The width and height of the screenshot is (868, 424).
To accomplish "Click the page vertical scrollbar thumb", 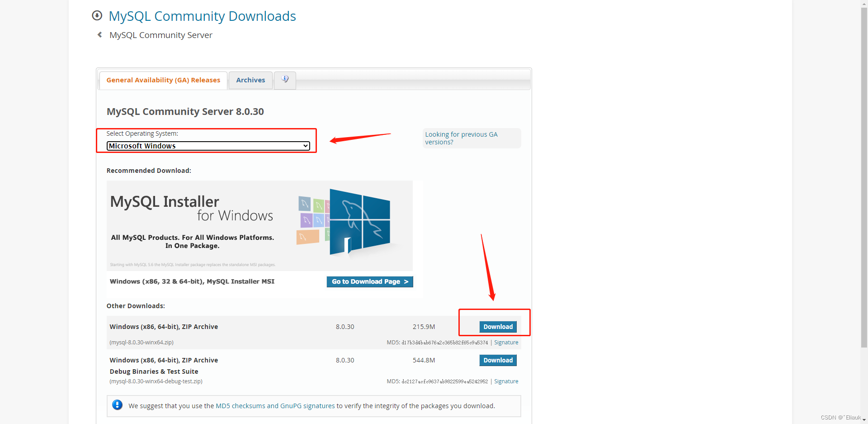I will [x=864, y=177].
